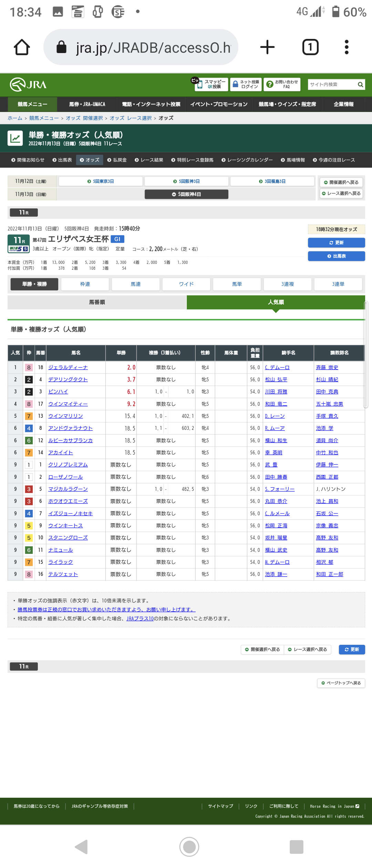Screen dimensions: 372x868
Task: Go to レーシングカレンダー in sub navigation
Action: (247, 160)
